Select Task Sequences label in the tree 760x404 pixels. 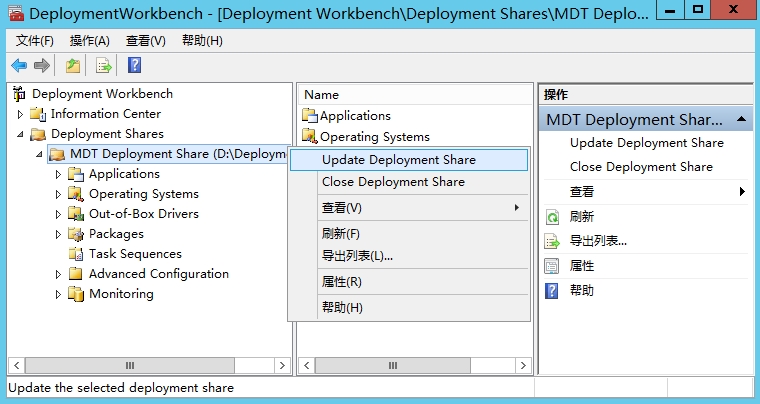pos(135,254)
